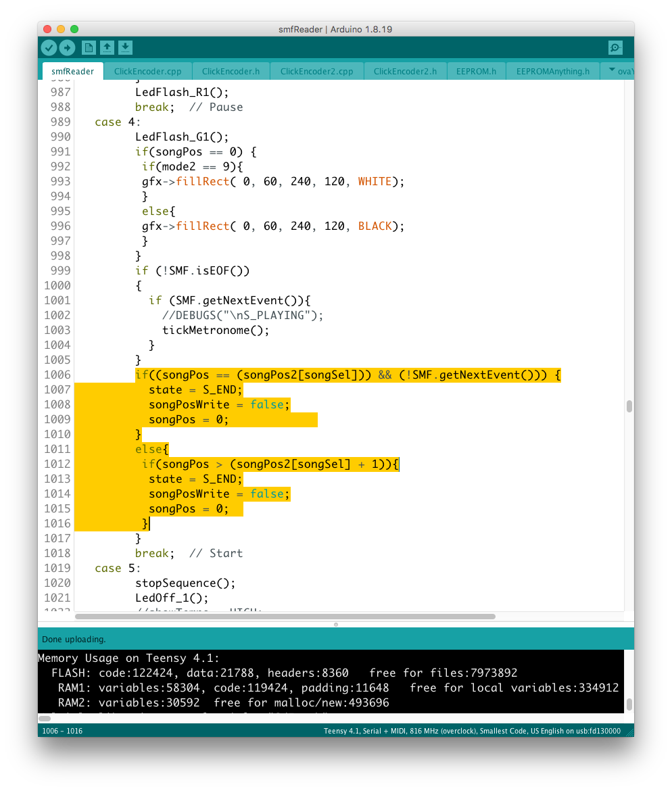Open the ClickEncoder.cpp tab
Image resolution: width=672 pixels, height=791 pixels.
pos(147,71)
